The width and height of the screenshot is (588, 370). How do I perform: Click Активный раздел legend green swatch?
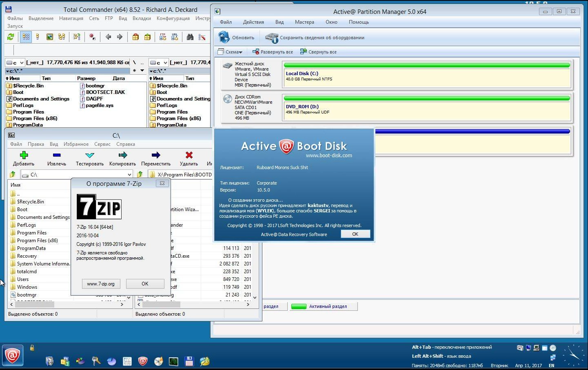click(x=299, y=306)
